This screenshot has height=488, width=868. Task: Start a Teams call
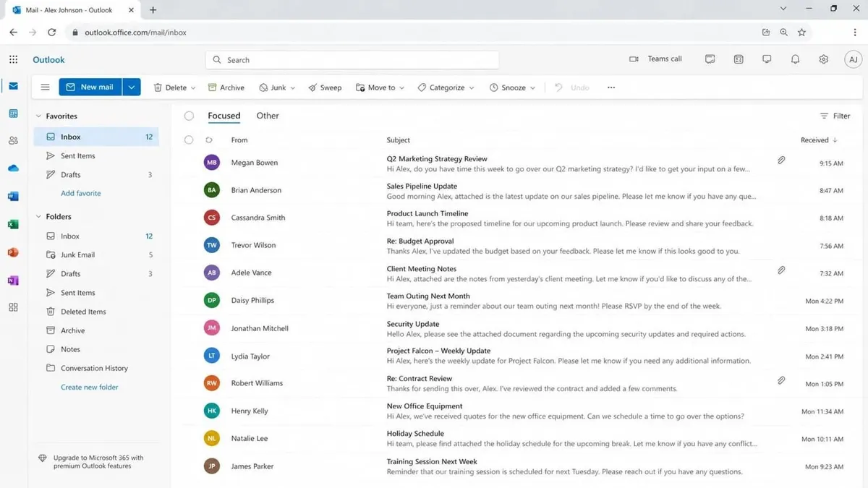[x=656, y=59]
